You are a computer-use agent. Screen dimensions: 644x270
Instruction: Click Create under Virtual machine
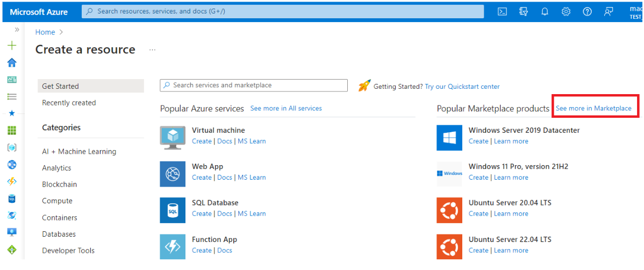(202, 141)
